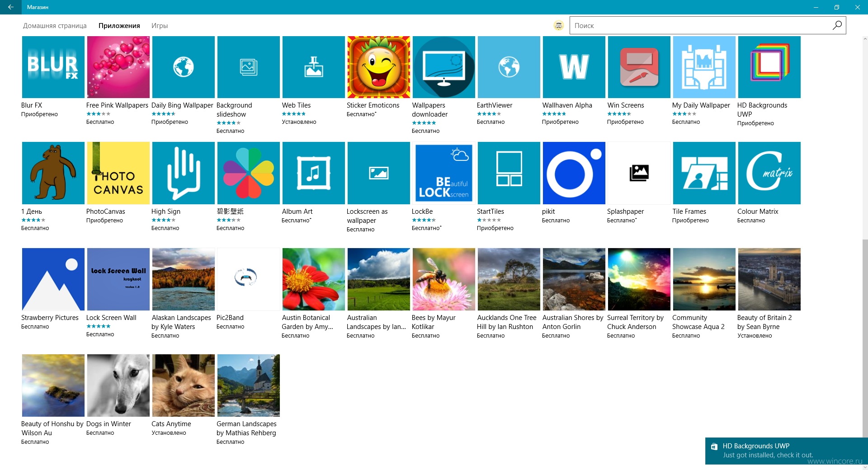Click the 'Wallhaven Alpha' title text
Screen dimensions: 868x470
(x=567, y=105)
